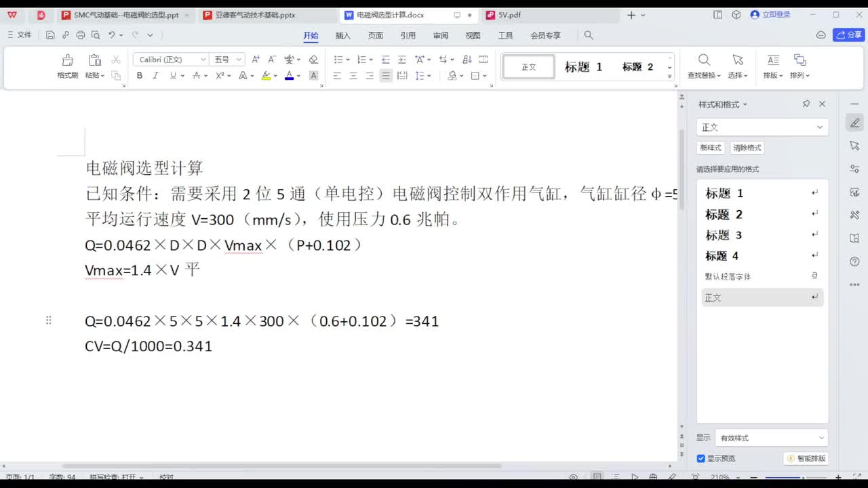This screenshot has width=868, height=488.
Task: Toggle the Show Preview (显示预览) checkbox
Action: tap(701, 459)
